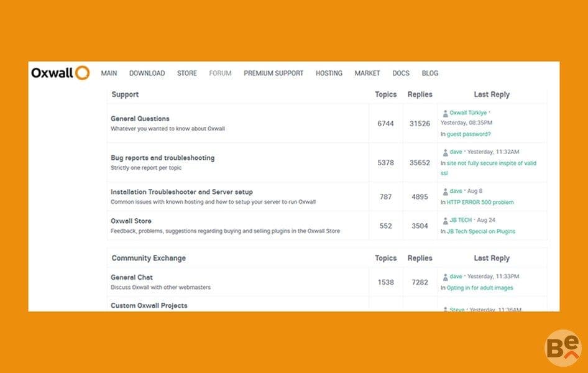Open the DOCS menu item
Screen dimensions: 588x373
tap(401, 73)
